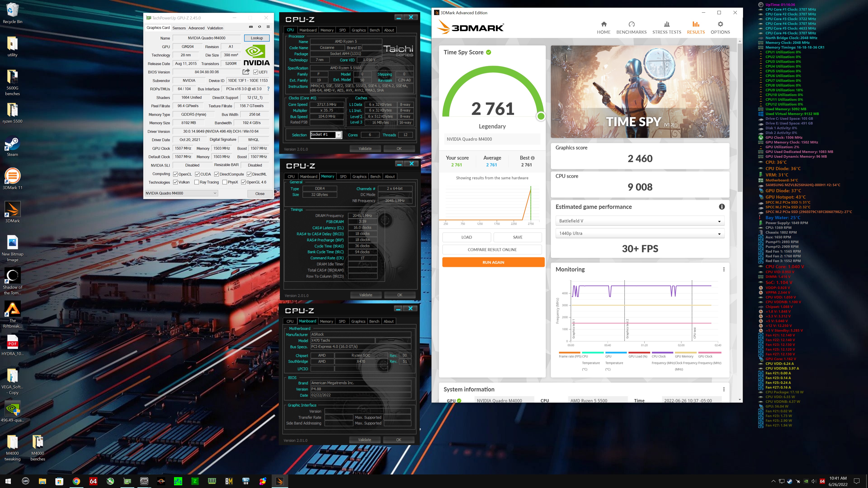This screenshot has height=488, width=868.
Task: Toggle the DirectCompute checkbox
Action: pyautogui.click(x=217, y=174)
